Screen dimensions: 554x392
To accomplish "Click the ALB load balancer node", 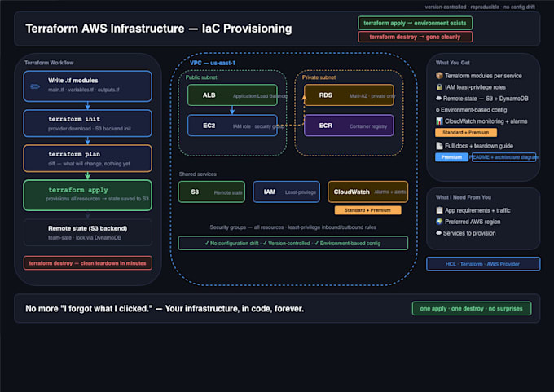I will (x=232, y=95).
